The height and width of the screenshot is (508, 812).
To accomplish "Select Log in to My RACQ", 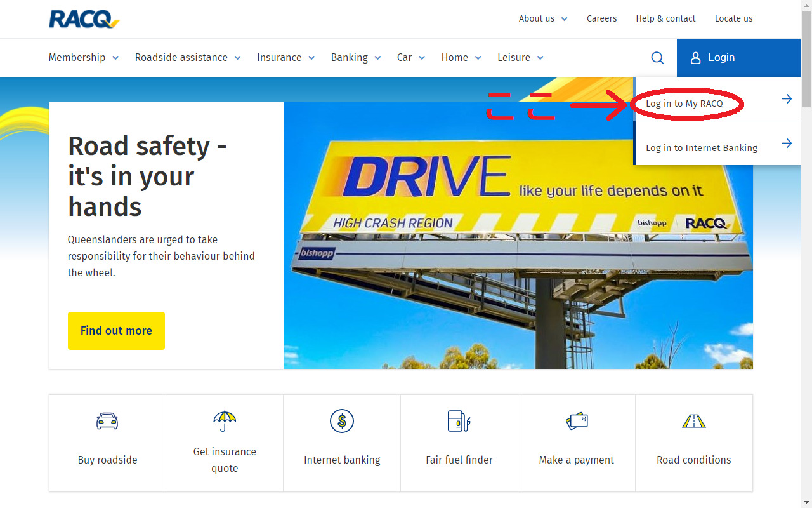I will point(717,99).
